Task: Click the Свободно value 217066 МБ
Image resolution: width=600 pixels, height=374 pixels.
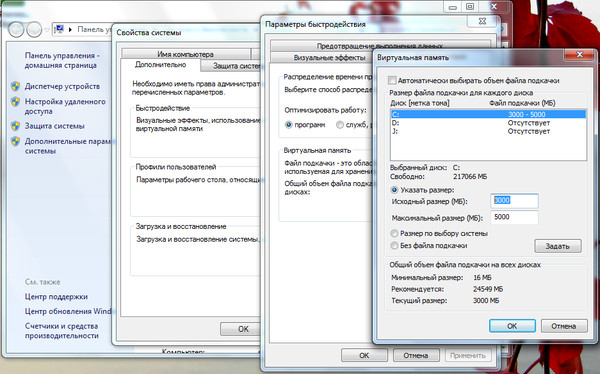Action: click(x=470, y=177)
